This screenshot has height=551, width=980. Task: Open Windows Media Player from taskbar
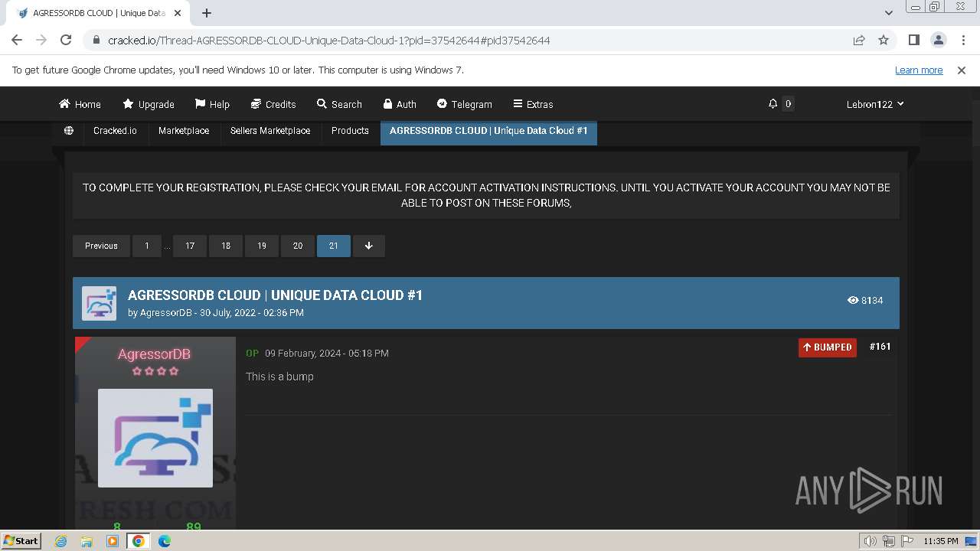click(x=113, y=541)
